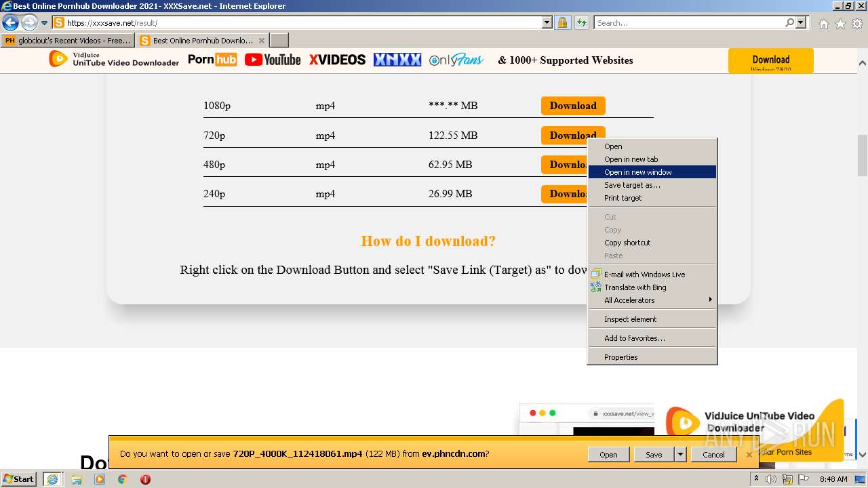Expand the search provider dropdown
868x488 pixels.
pyautogui.click(x=801, y=22)
